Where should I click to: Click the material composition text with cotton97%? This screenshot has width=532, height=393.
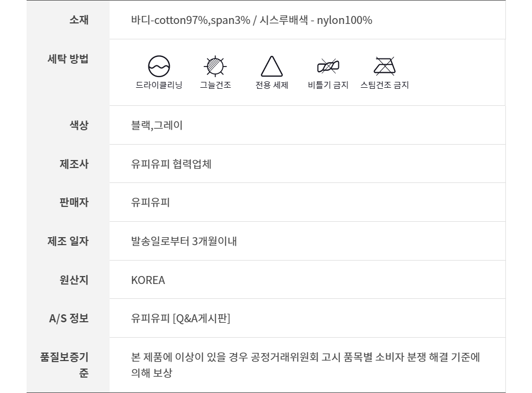[251, 20]
